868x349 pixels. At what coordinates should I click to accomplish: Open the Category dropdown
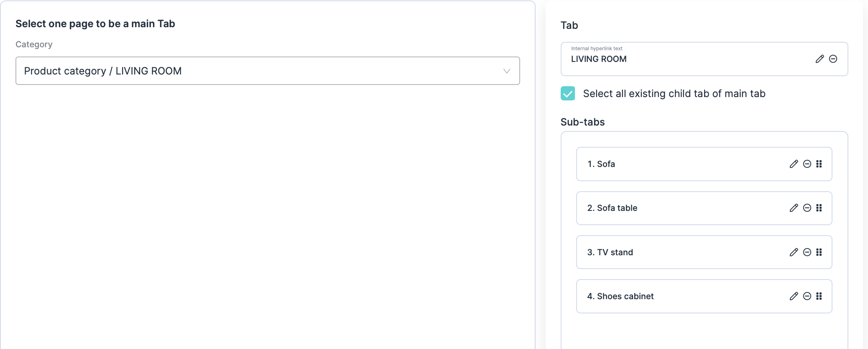(268, 71)
